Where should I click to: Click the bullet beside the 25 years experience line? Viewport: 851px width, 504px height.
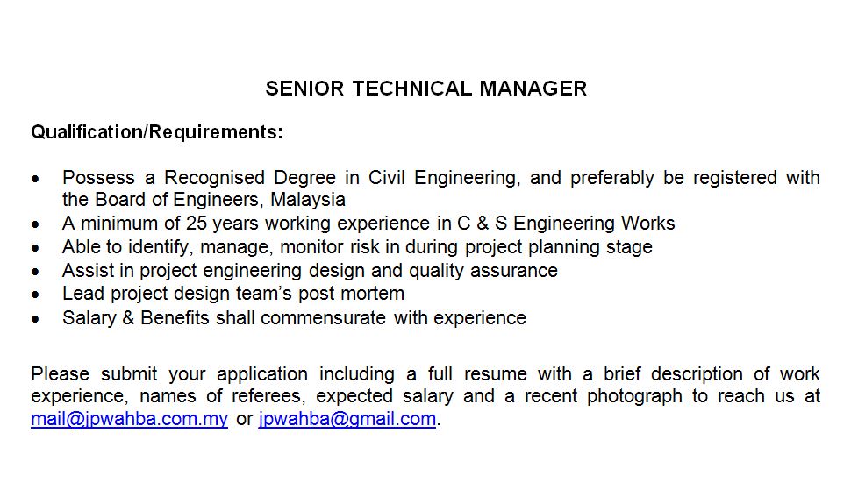click(35, 224)
